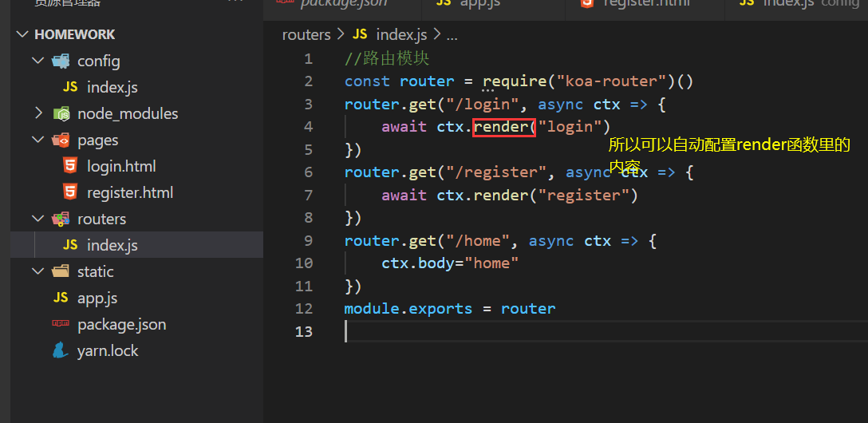The width and height of the screenshot is (868, 423).
Task: Select the node_modules folder label
Action: click(x=128, y=114)
